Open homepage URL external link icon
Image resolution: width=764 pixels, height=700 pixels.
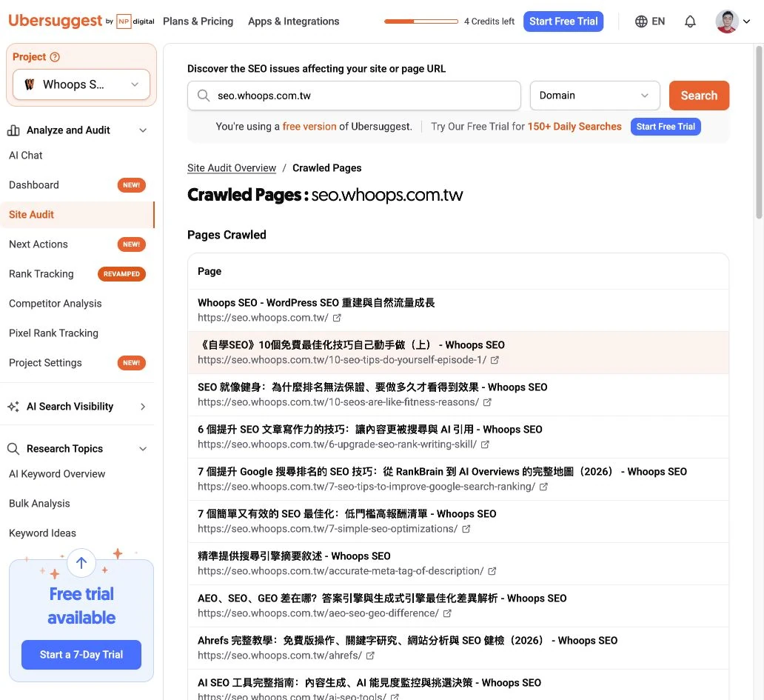pos(337,318)
